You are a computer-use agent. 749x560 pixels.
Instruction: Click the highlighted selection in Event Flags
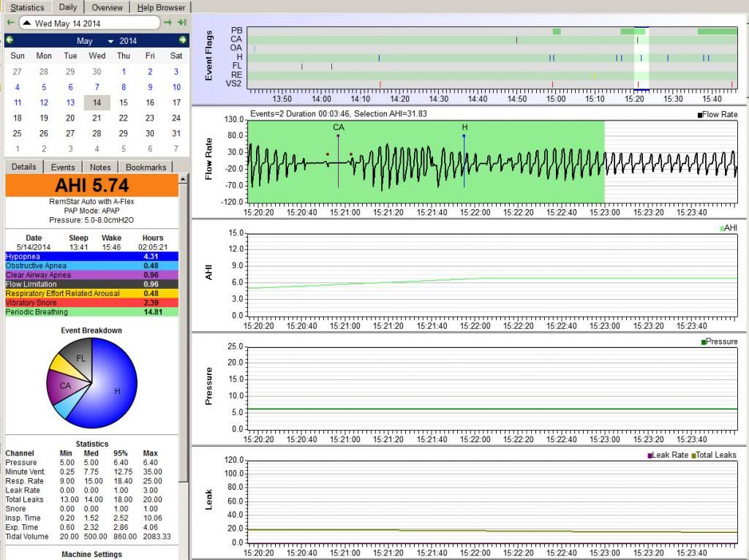pyautogui.click(x=641, y=57)
